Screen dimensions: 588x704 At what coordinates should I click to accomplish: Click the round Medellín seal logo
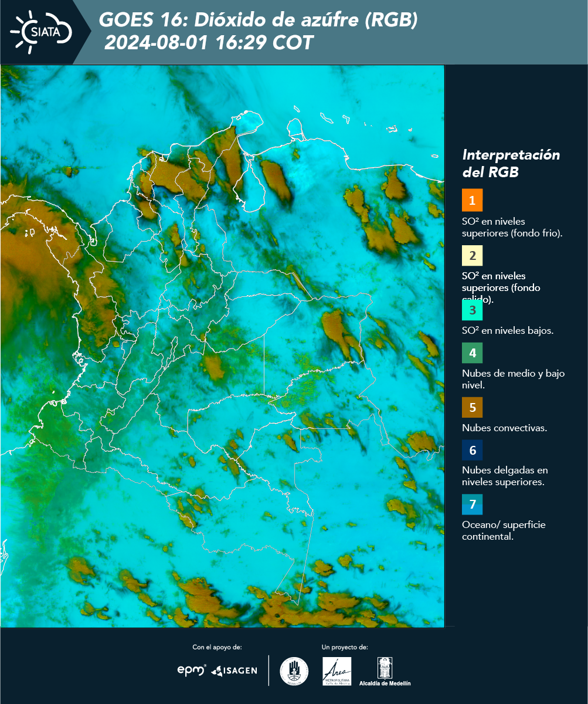coord(294,671)
